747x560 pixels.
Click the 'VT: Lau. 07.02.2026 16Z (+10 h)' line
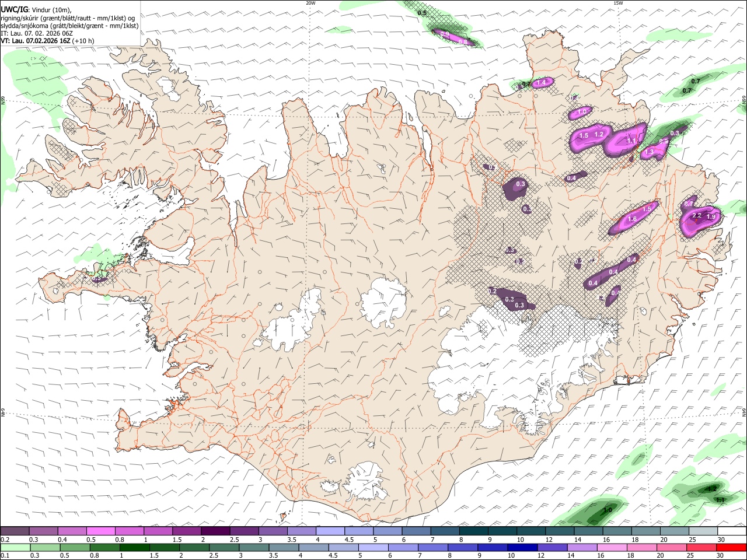tap(48, 41)
